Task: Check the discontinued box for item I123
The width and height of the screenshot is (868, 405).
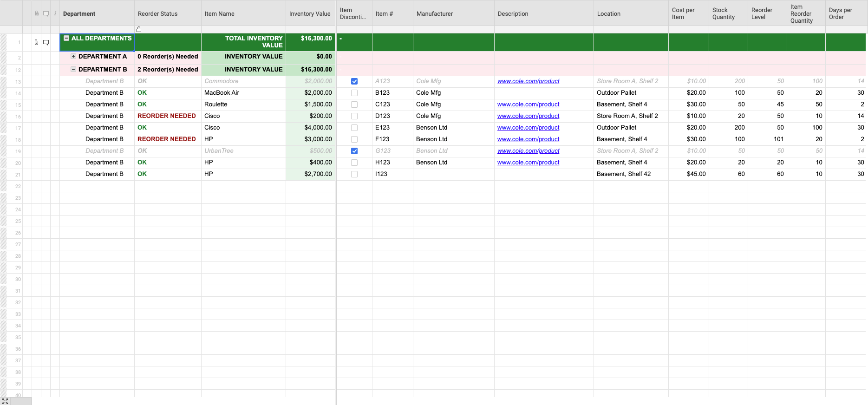Action: click(354, 174)
